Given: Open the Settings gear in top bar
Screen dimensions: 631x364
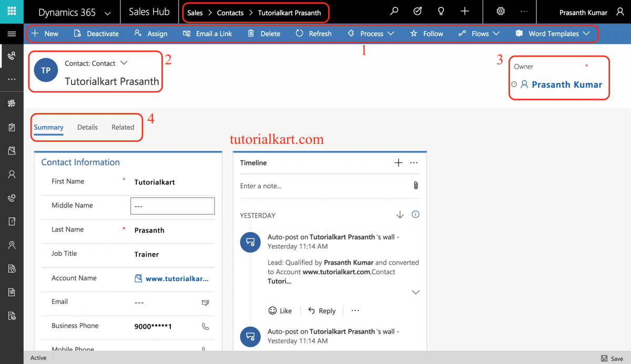Looking at the screenshot, I should tap(500, 11).
